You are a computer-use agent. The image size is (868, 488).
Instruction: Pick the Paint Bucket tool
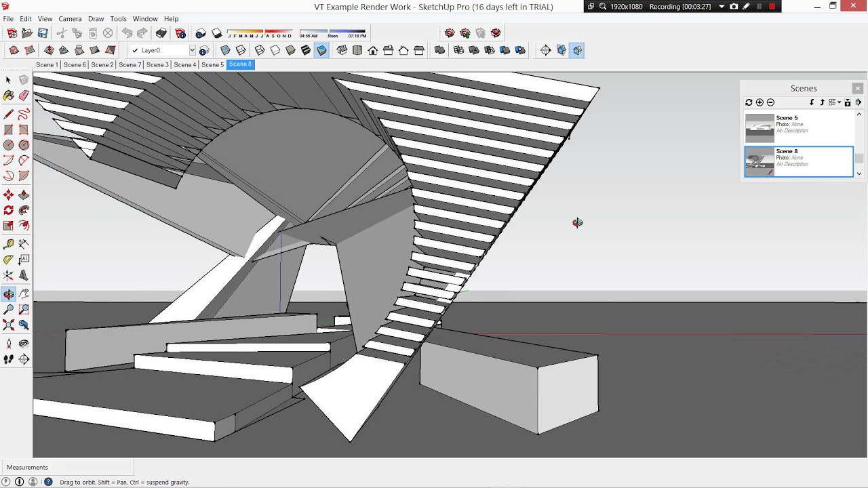(8, 96)
